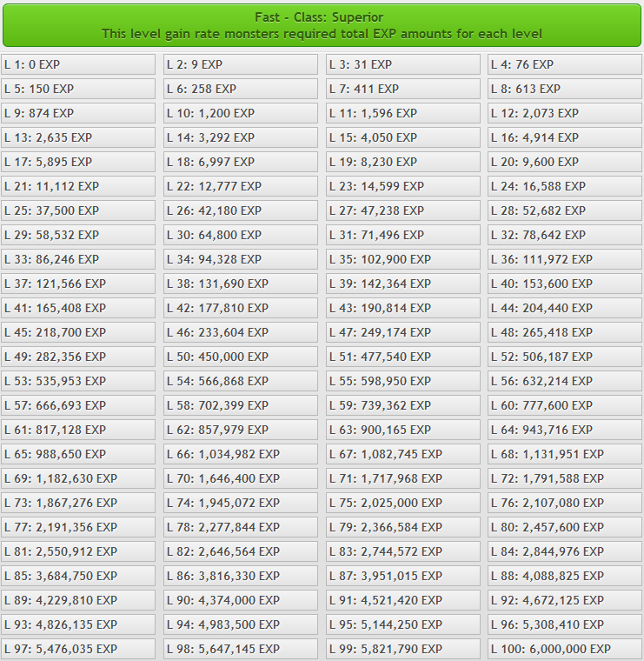Select 'L 5: 150 EXP' entry
Image resolution: width=644 pixels, height=661 pixels.
click(x=78, y=89)
